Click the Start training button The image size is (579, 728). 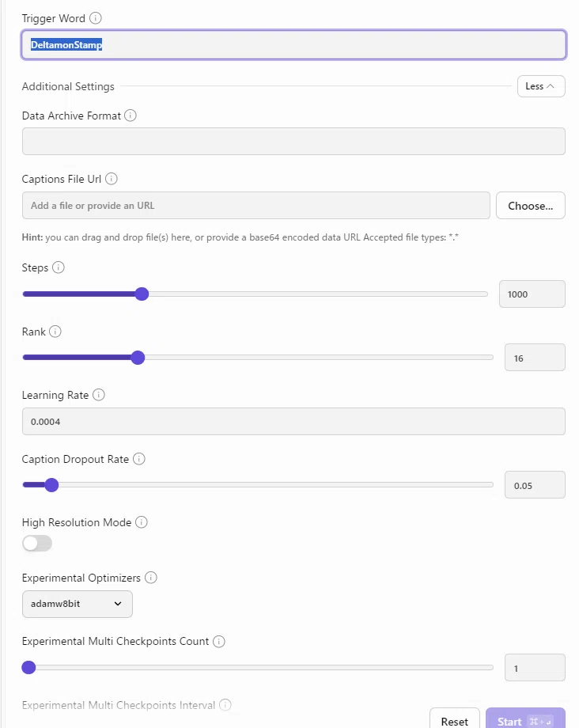pos(525,721)
